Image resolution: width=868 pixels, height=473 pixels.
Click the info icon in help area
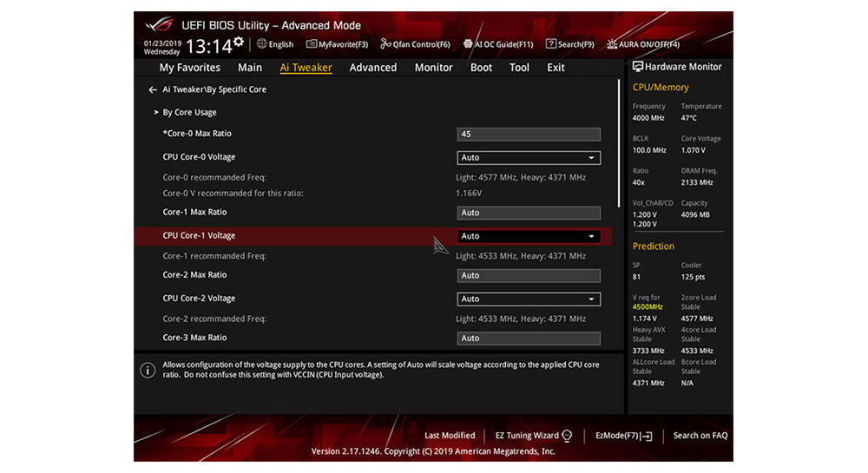(x=148, y=370)
